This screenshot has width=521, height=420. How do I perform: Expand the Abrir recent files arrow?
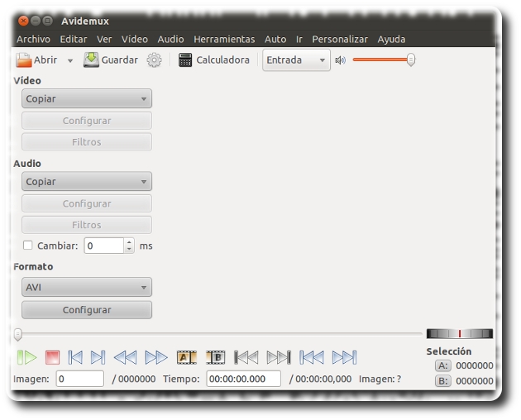coord(70,61)
